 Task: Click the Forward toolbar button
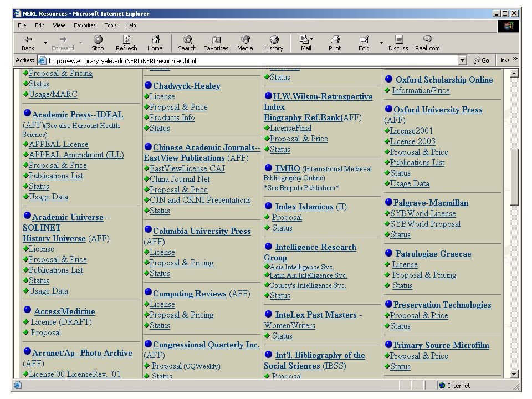[x=63, y=43]
